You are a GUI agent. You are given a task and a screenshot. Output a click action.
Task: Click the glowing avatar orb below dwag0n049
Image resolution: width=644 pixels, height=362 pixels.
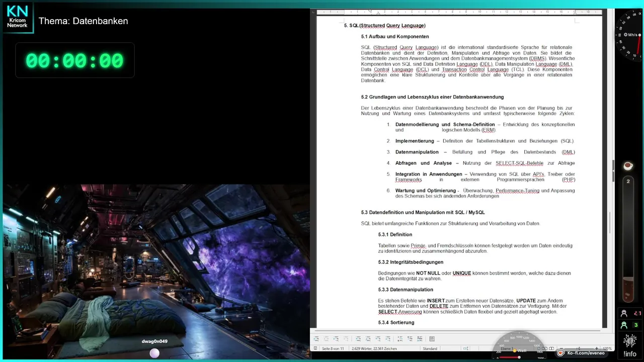tap(154, 353)
